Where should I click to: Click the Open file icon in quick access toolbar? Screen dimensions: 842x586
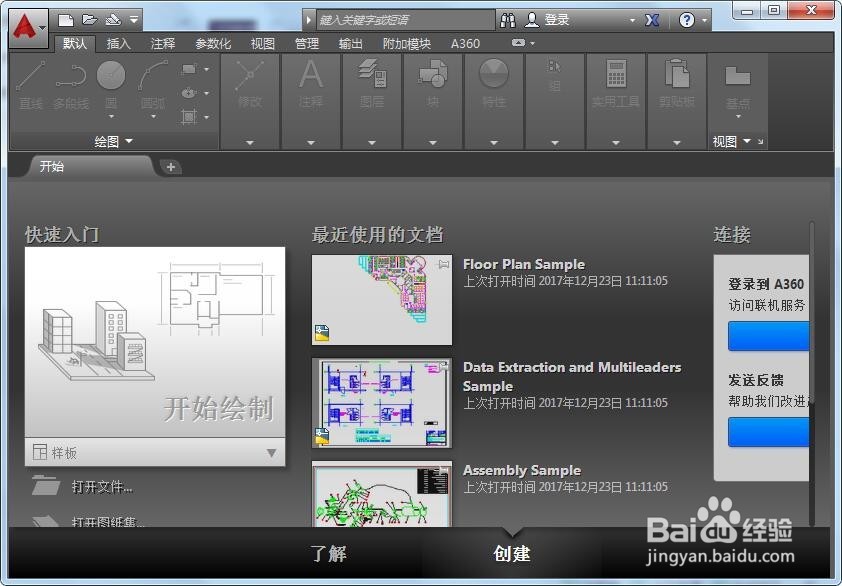coord(89,20)
